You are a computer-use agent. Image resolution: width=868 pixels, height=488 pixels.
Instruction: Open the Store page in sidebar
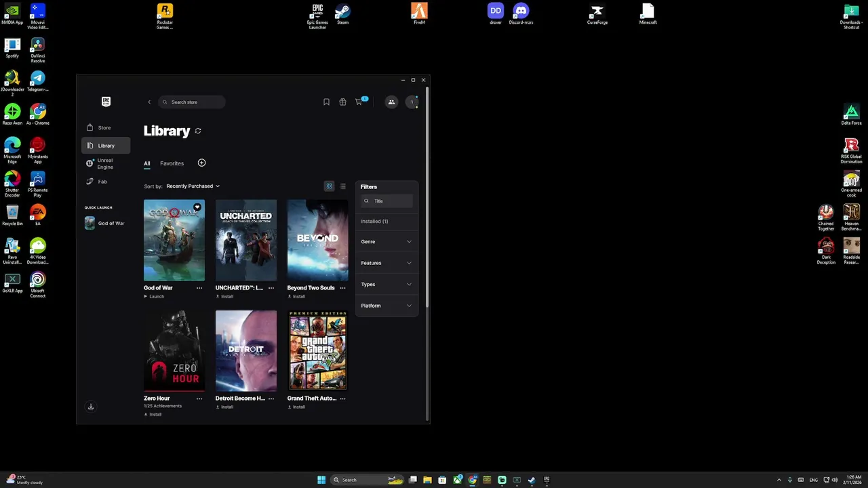pos(106,127)
